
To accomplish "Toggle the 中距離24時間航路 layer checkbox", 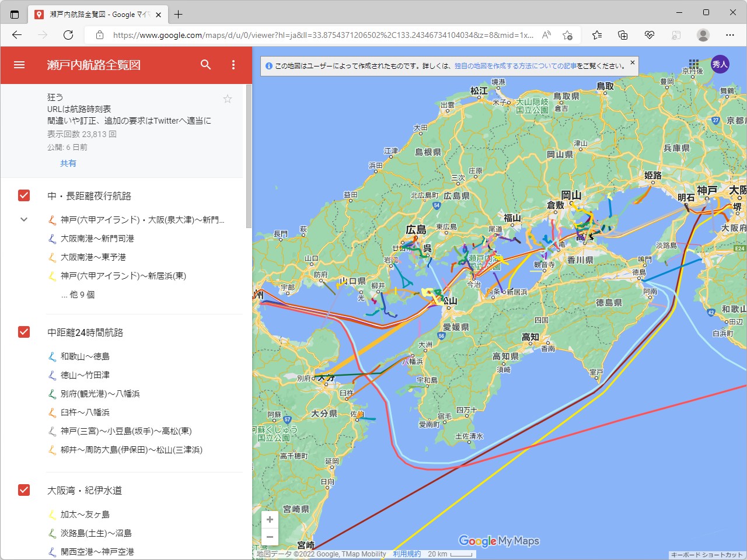I will click(x=23, y=332).
